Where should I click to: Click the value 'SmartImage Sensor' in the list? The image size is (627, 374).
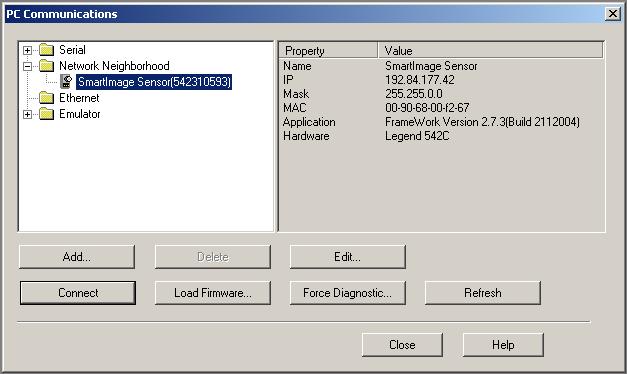pos(431,66)
